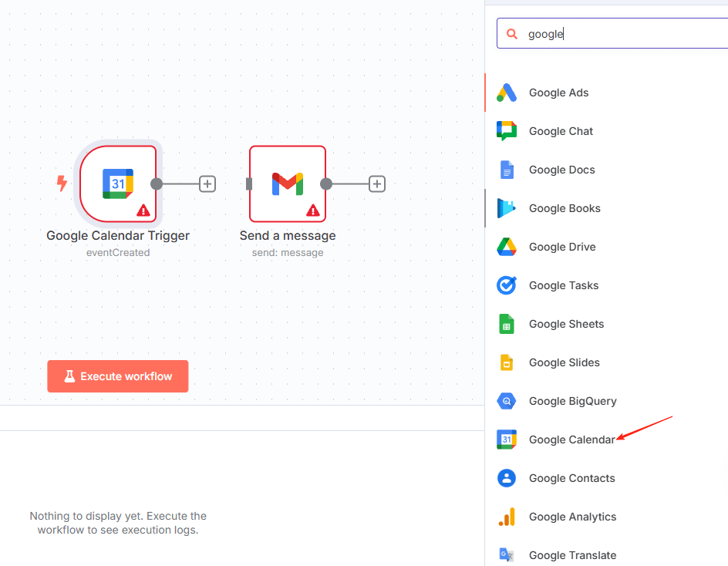This screenshot has width=728, height=566.
Task: Choose Google Slides from the list
Action: point(564,362)
